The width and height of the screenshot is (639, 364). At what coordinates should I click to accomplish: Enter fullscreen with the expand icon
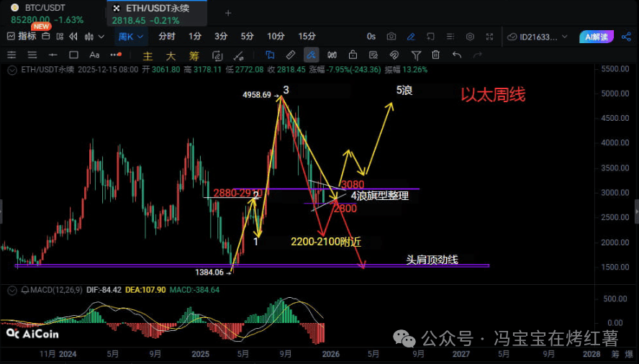(489, 37)
